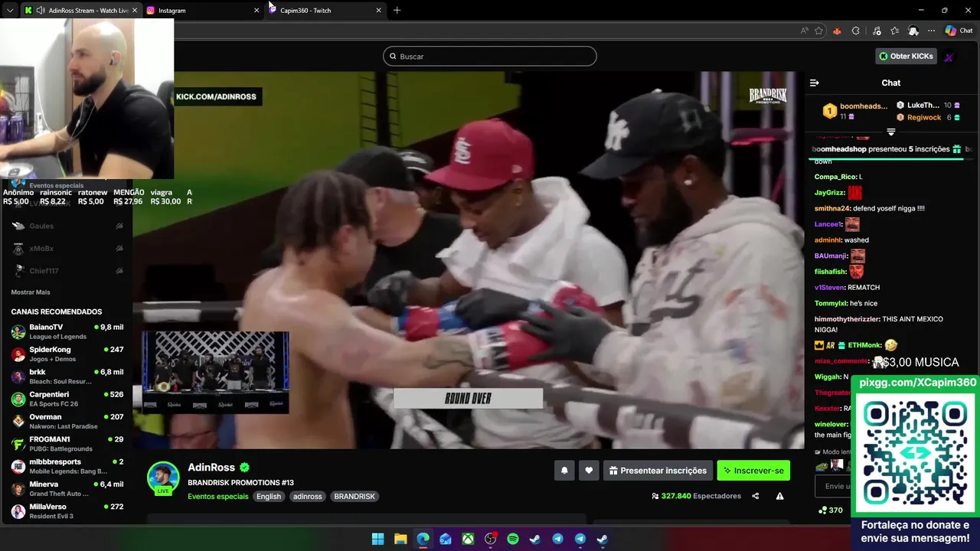Open File Explorer from taskbar

(400, 539)
